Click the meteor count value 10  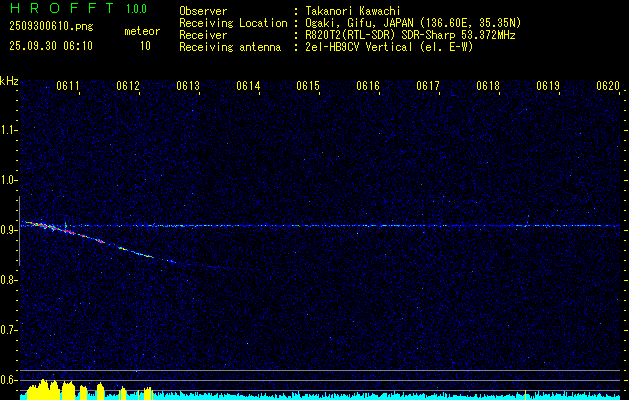[x=146, y=46]
